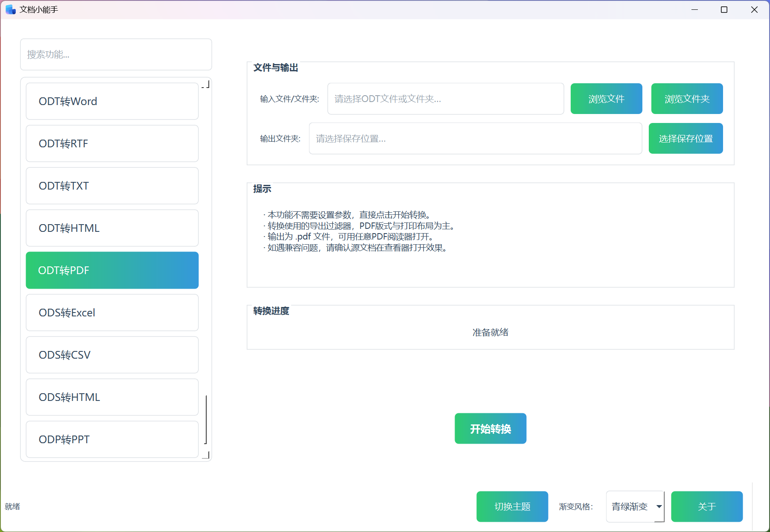Open the 渐变风格 dropdown showing 青绿渐变
The width and height of the screenshot is (770, 532).
coord(635,506)
